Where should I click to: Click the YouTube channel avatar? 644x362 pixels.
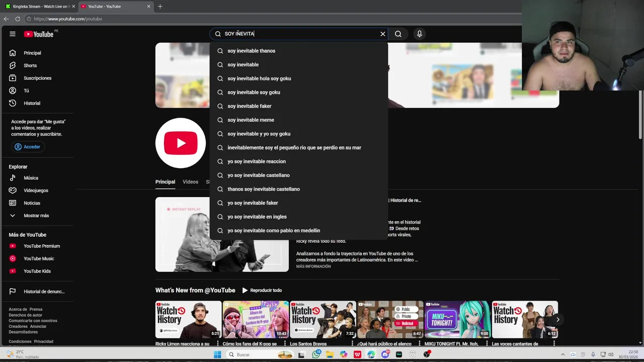point(181,143)
